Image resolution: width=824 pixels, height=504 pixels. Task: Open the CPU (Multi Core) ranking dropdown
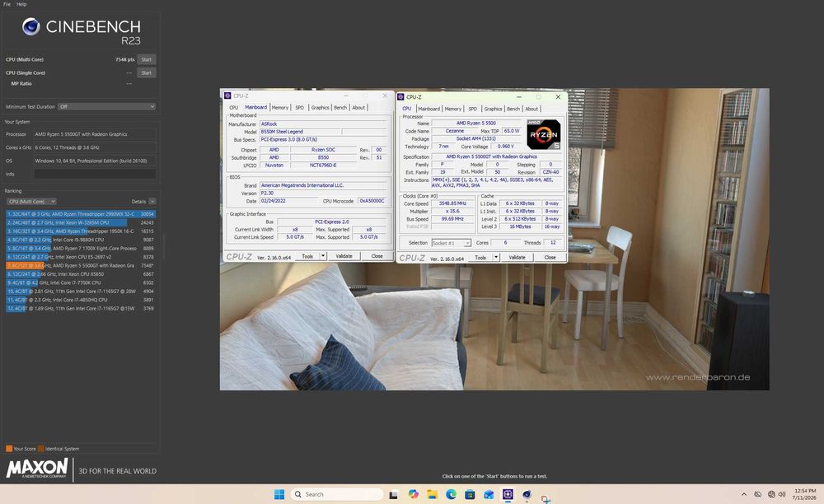pyautogui.click(x=31, y=201)
